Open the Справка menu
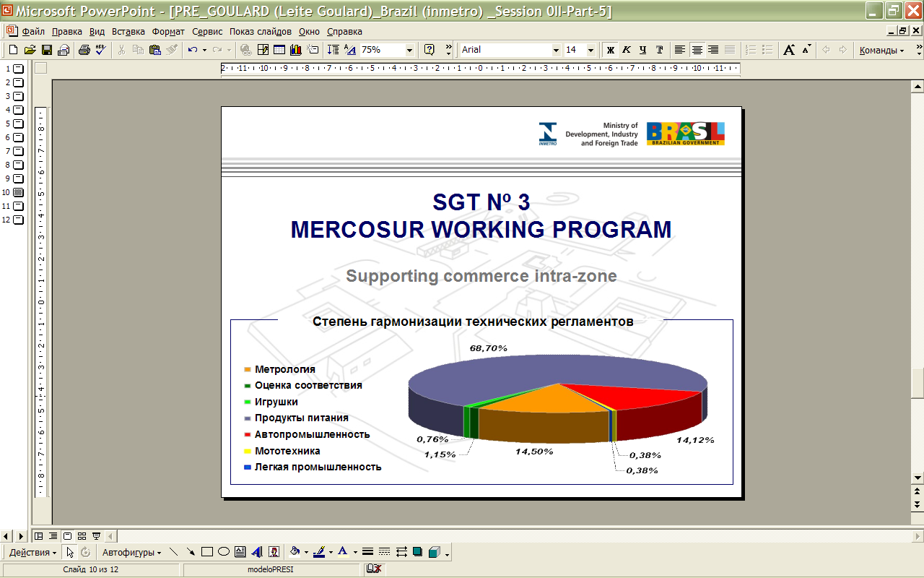924x578 pixels. pyautogui.click(x=344, y=32)
